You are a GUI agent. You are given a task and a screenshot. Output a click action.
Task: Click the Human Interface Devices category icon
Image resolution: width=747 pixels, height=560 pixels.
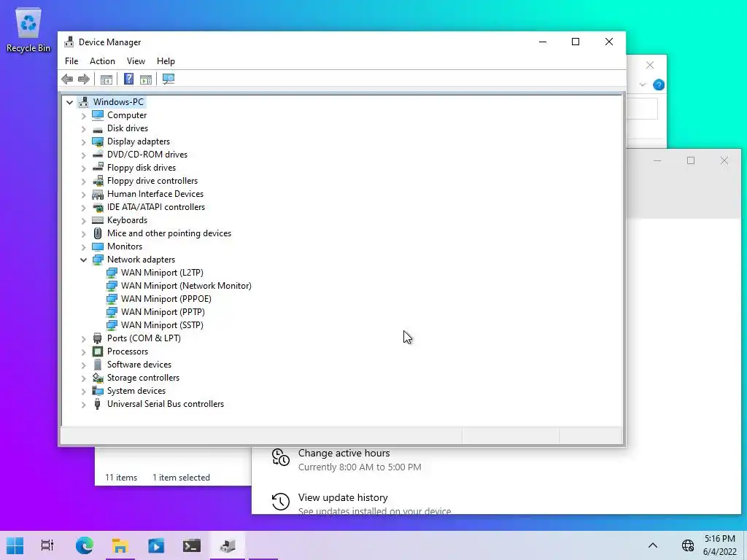point(98,194)
